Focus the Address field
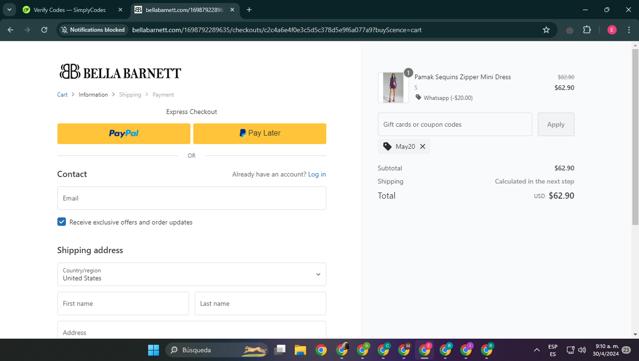The image size is (639, 361). point(192,331)
